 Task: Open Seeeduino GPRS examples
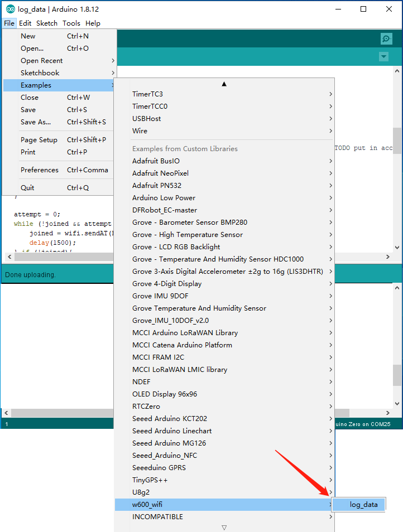(x=224, y=467)
